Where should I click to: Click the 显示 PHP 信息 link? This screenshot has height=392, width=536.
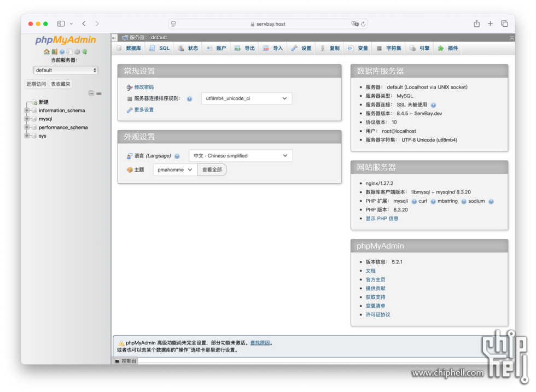382,219
